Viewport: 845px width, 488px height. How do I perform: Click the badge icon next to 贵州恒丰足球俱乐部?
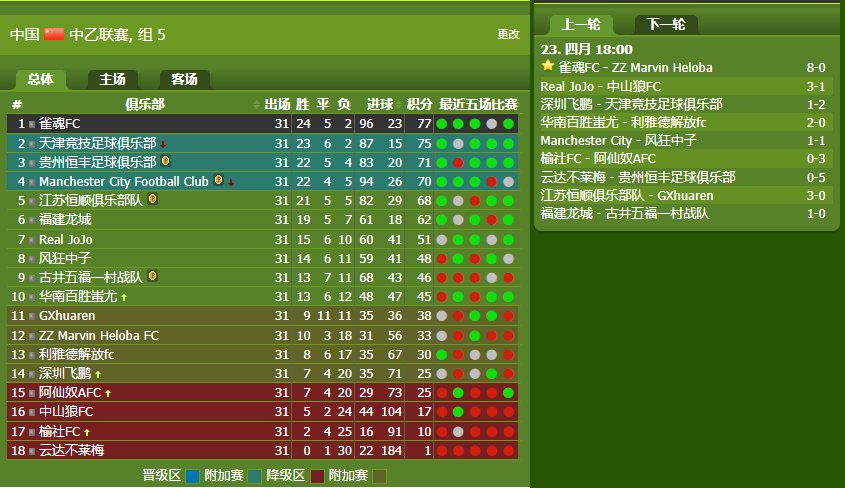(x=166, y=161)
